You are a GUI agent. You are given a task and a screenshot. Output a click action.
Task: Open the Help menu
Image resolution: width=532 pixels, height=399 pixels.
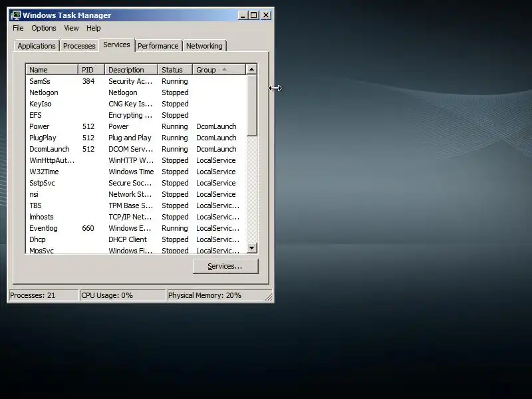click(x=93, y=28)
